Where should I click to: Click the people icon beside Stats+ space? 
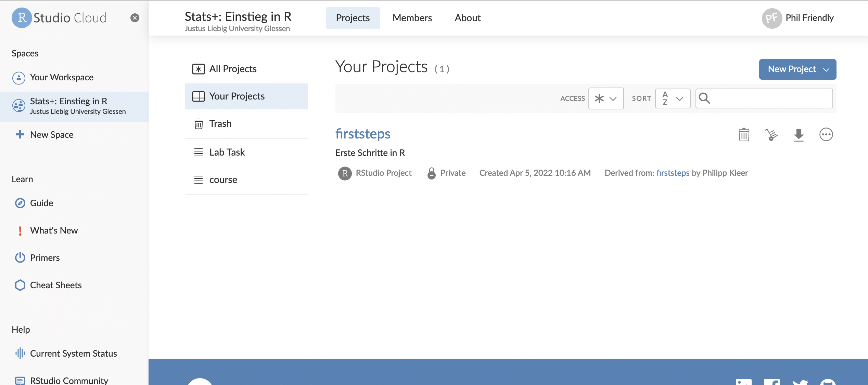[18, 106]
